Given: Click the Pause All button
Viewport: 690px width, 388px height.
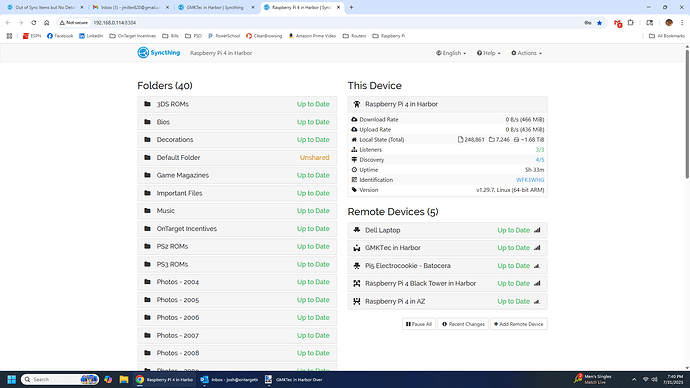Looking at the screenshot, I should tap(418, 324).
